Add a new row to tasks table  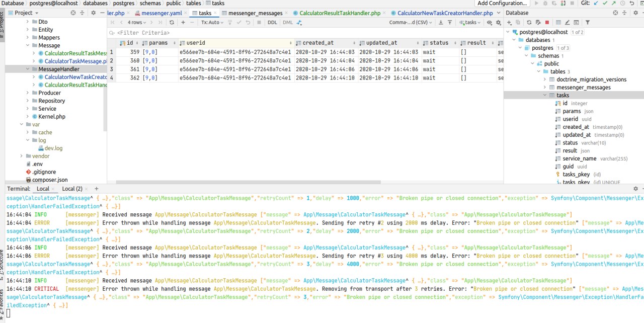tap(183, 23)
